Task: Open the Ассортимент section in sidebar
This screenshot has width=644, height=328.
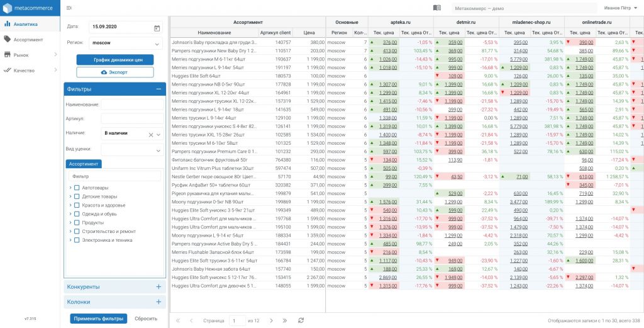Action: (28, 39)
